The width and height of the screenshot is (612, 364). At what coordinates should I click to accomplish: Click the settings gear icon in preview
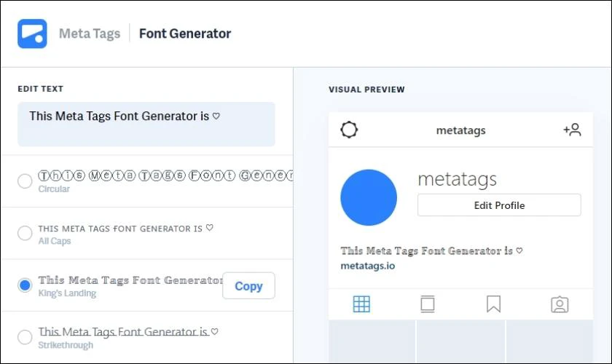[349, 130]
